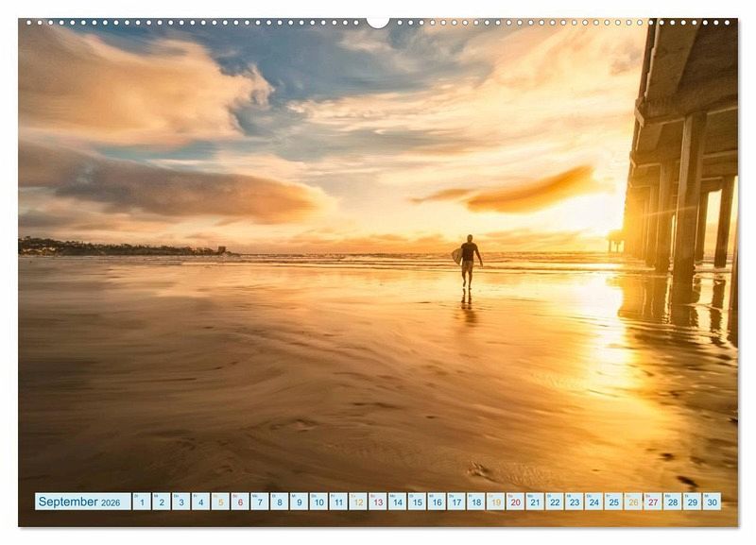Choose day 10 on the calendar strip

tap(318, 502)
